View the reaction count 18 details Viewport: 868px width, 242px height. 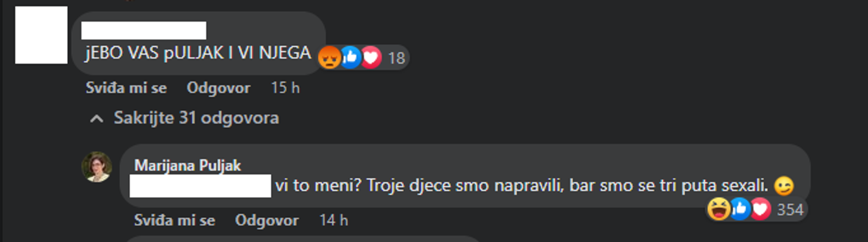pyautogui.click(x=396, y=58)
